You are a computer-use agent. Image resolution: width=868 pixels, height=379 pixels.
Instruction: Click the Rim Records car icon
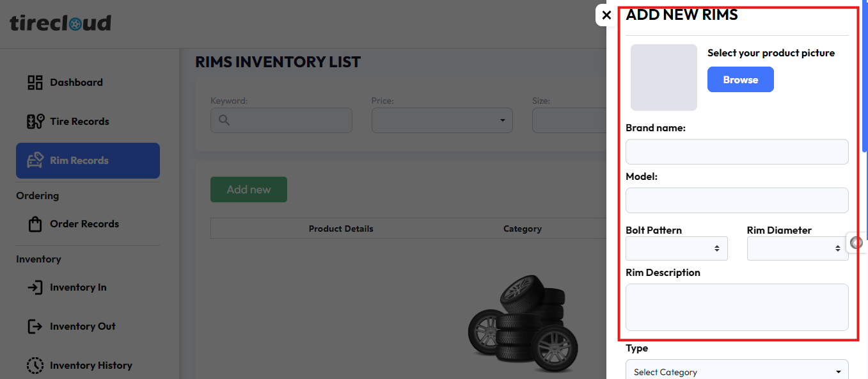(x=35, y=161)
